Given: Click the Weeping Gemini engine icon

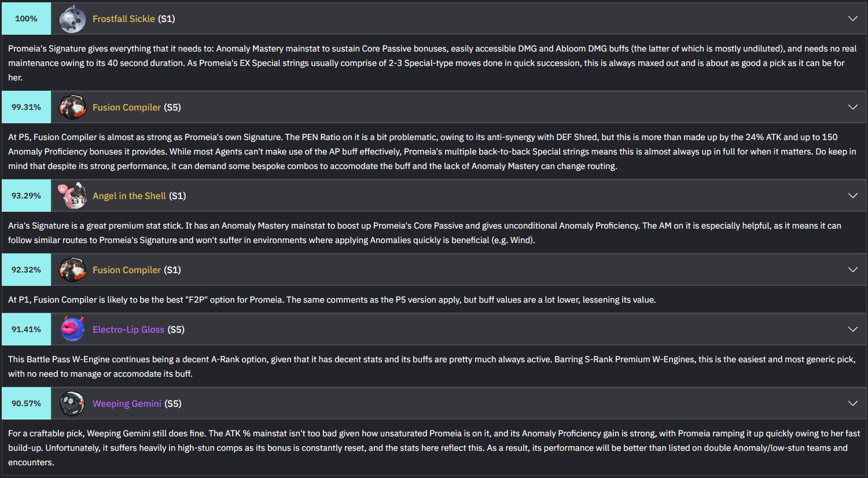Looking at the screenshot, I should click(x=73, y=403).
